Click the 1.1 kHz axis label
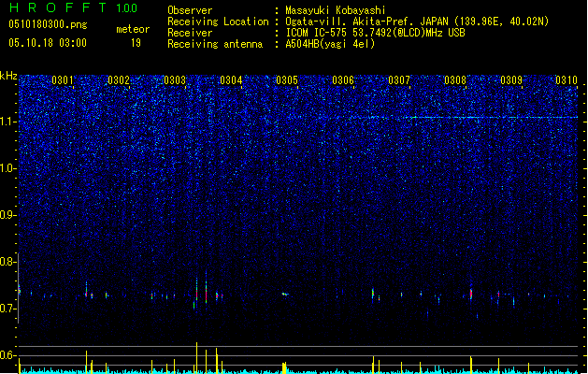The image size is (588, 374). point(8,122)
